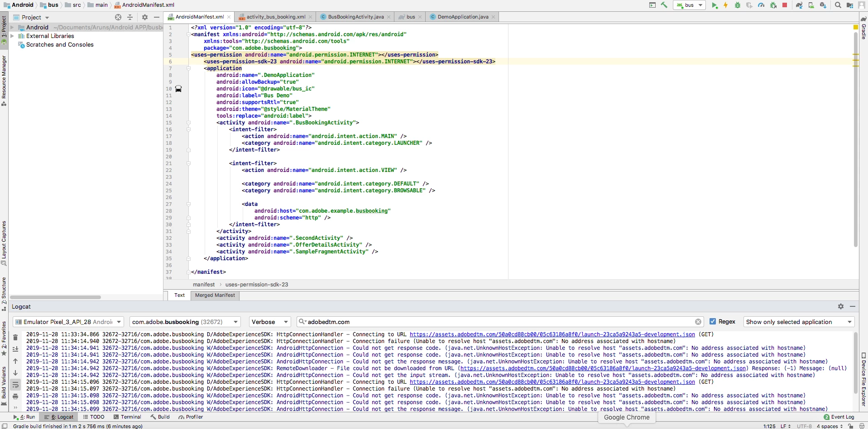Image resolution: width=868 pixels, height=429 pixels.
Task: Open the Project Structure icon
Action: (x=850, y=5)
